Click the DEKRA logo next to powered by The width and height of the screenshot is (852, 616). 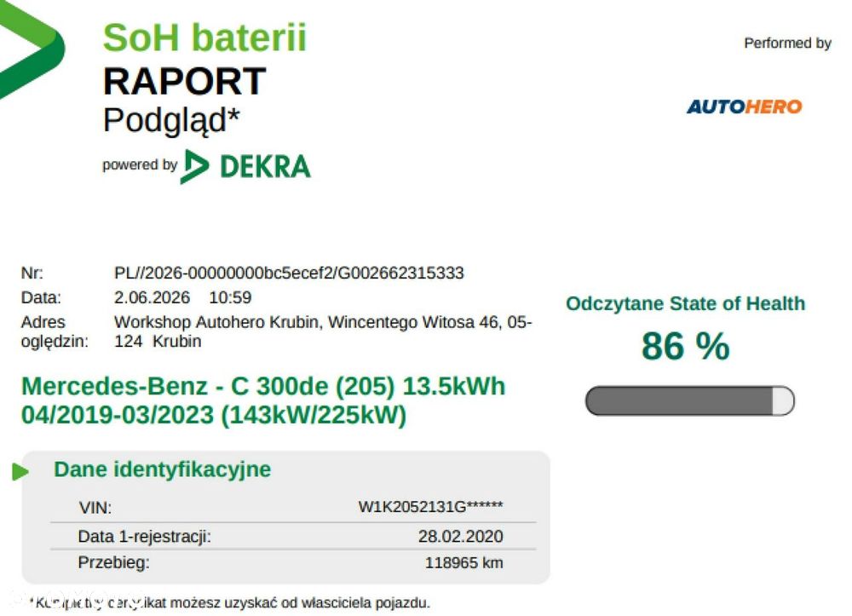pos(245,166)
